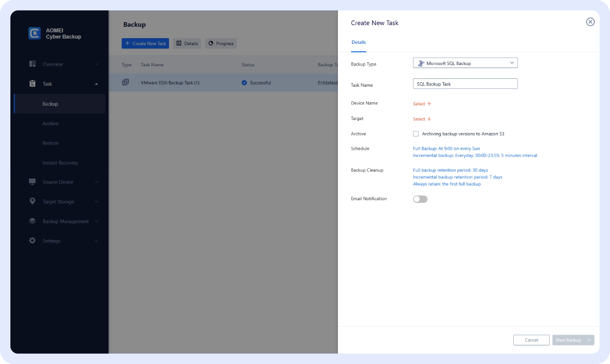610x364 pixels.
Task: Click the Settings gear icon
Action: point(32,240)
